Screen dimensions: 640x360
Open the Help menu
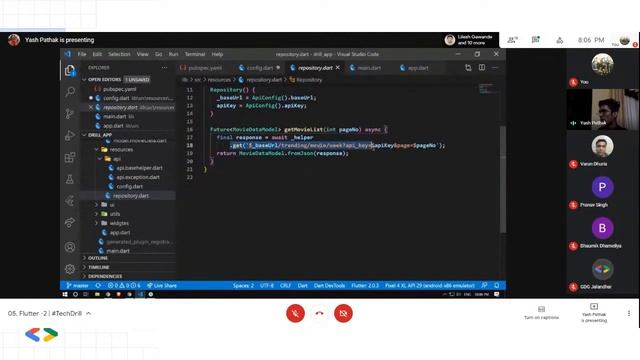(217, 54)
